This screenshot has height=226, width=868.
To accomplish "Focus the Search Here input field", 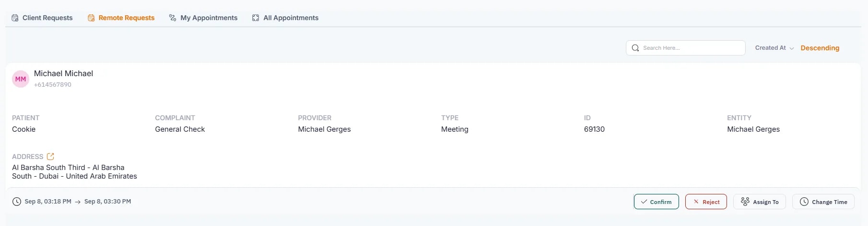I will [x=686, y=48].
